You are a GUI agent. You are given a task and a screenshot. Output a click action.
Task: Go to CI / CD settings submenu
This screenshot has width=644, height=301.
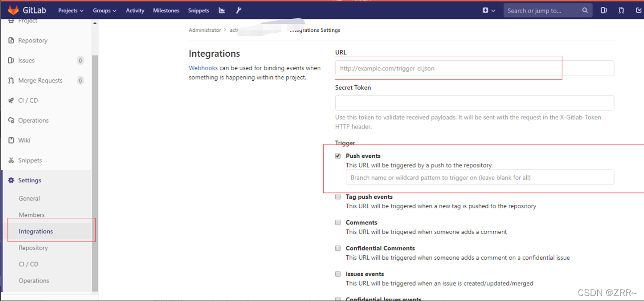tap(28, 264)
